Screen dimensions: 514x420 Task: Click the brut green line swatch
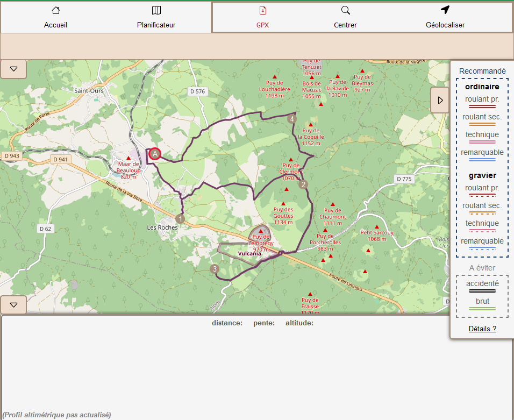(x=482, y=309)
